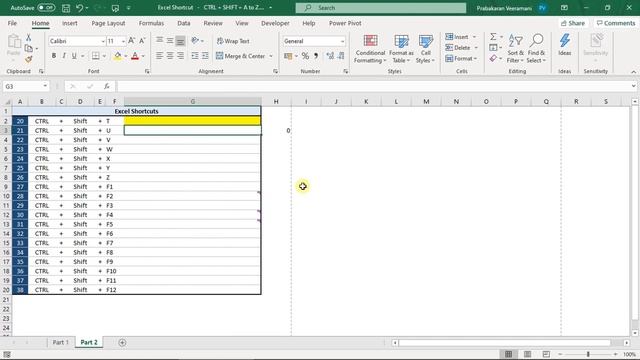Image resolution: width=640 pixels, height=360 pixels.
Task: Open Format as Table menu
Action: tap(401, 49)
